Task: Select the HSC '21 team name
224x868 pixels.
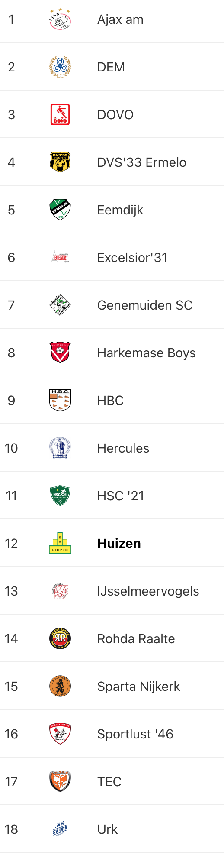Action: coord(121,496)
